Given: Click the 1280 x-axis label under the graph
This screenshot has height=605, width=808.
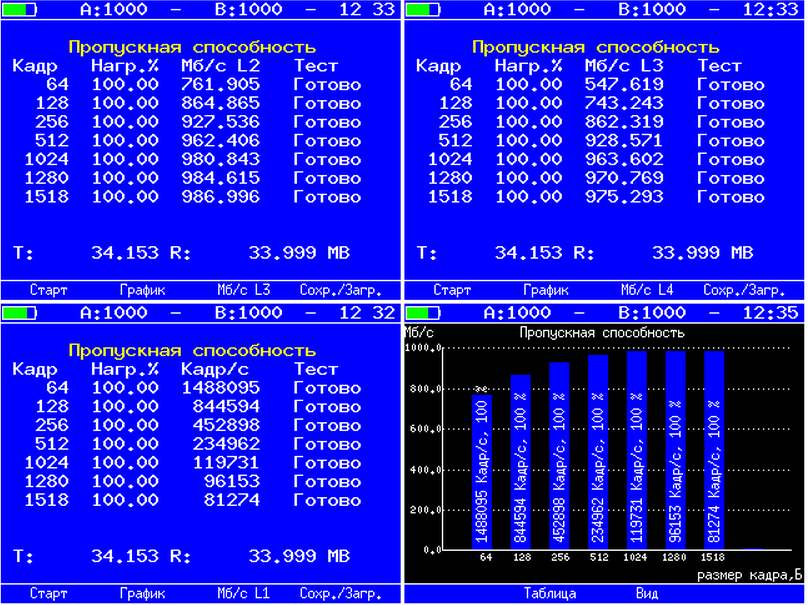Looking at the screenshot, I should click(675, 557).
